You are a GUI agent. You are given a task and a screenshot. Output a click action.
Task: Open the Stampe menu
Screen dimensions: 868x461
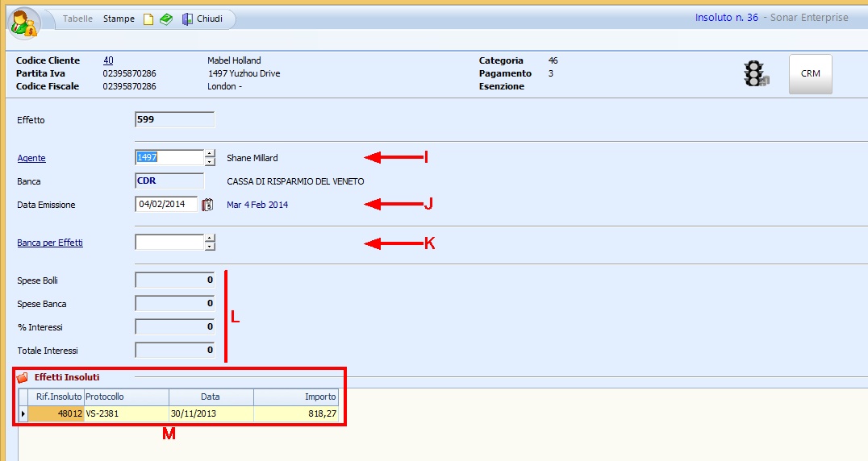[x=119, y=19]
